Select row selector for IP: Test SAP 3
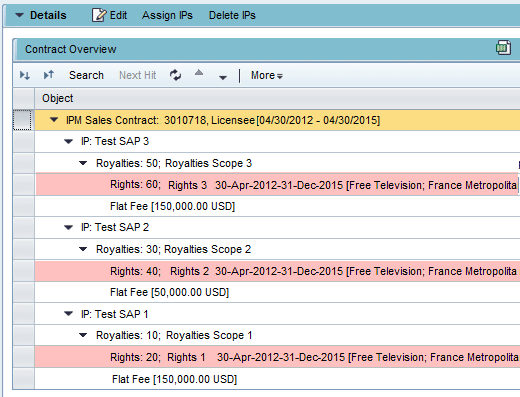Viewport: 520px width, 397px height. click(24, 142)
